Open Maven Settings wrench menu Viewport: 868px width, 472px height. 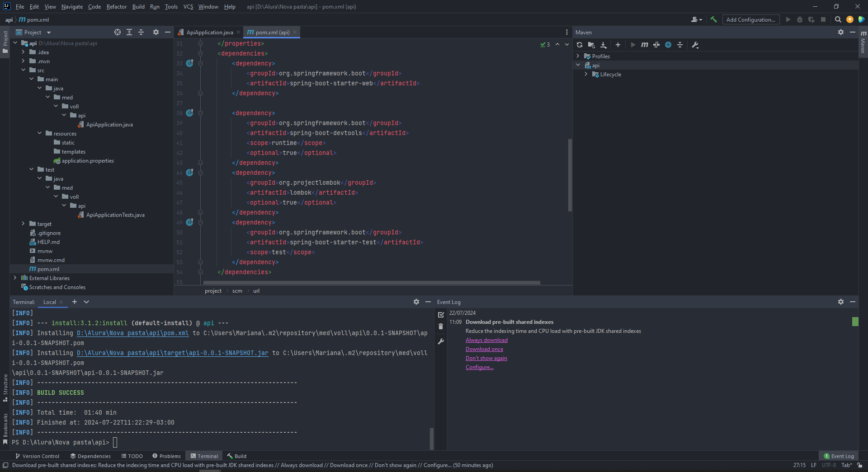[695, 45]
